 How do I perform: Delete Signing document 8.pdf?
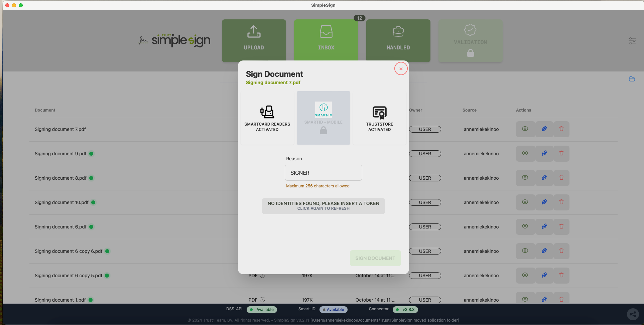(561, 178)
